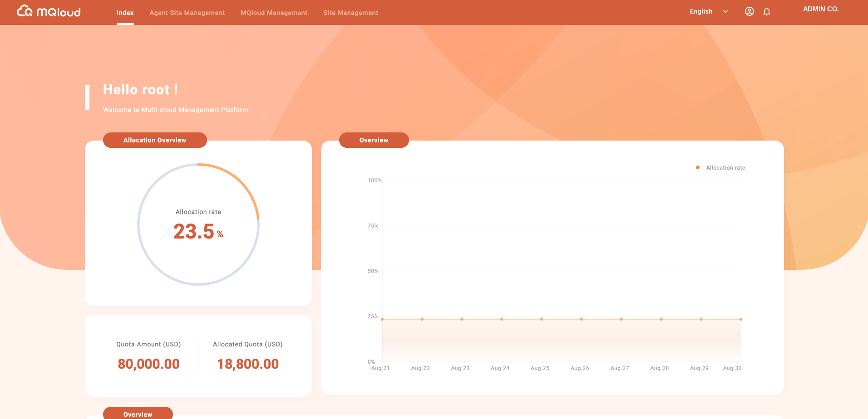The height and width of the screenshot is (419, 868).
Task: Click the lower Overview label
Action: point(138,414)
